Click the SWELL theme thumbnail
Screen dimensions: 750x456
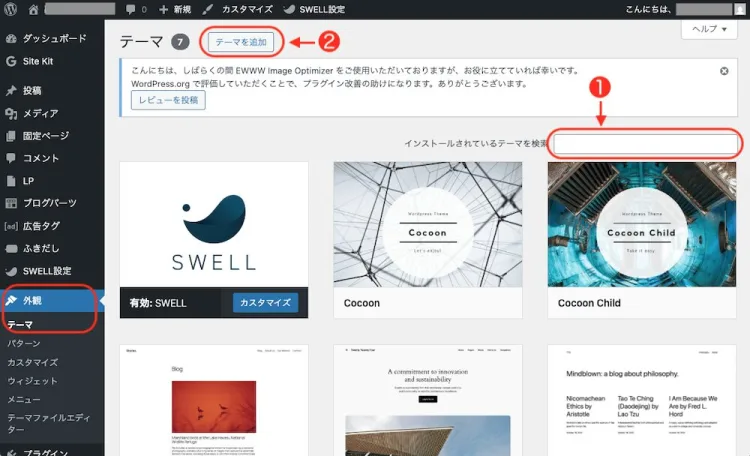click(x=214, y=224)
